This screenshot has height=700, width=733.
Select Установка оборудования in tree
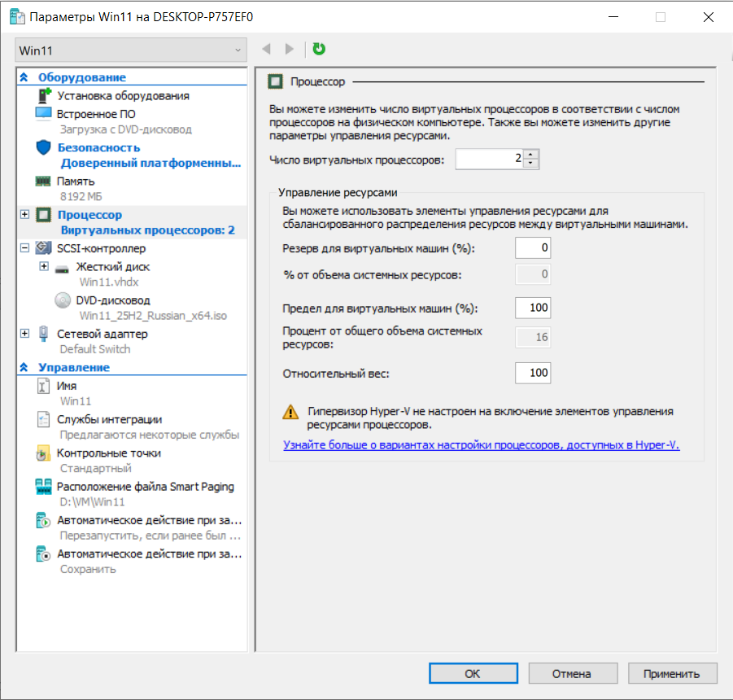point(123,96)
